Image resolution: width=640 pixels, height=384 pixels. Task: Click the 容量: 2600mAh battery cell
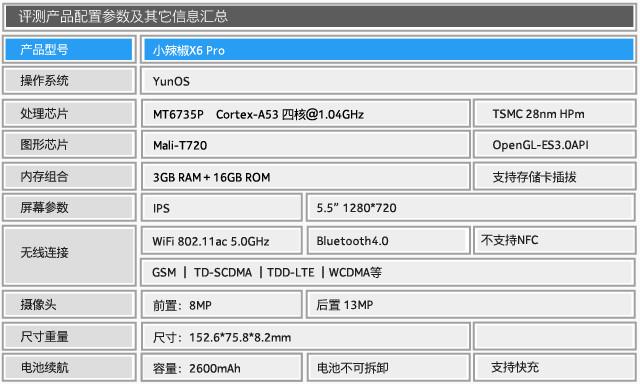222,368
